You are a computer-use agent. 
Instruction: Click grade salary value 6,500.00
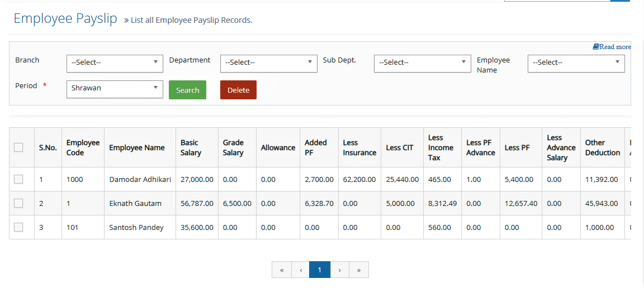coord(237,203)
